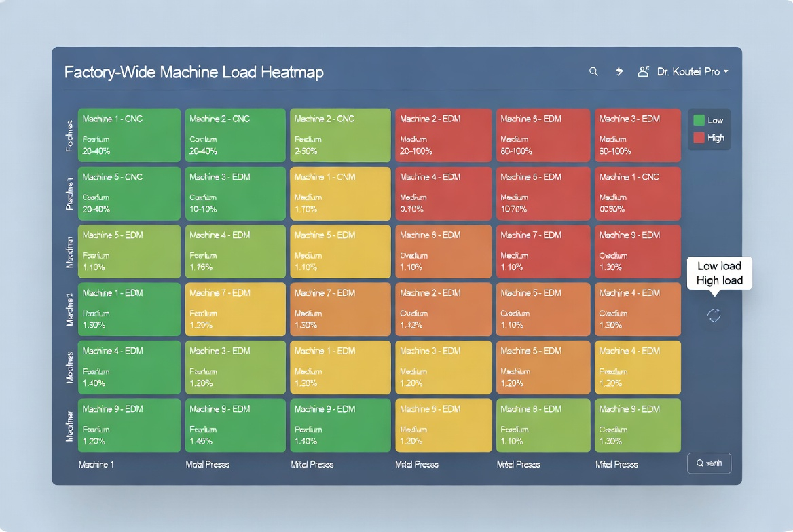793x532 pixels.
Task: Open the Machine 1 - CNM tile
Action: (340, 193)
